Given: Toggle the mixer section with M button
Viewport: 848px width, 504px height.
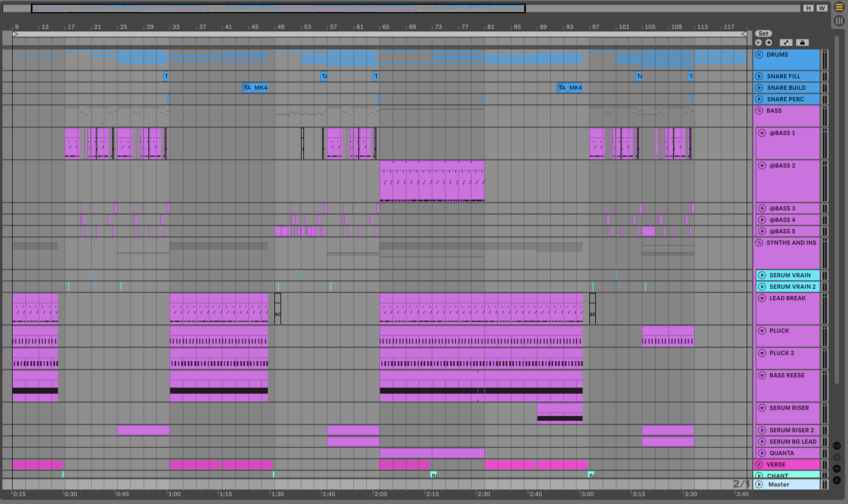Looking at the screenshot, I should click(x=837, y=469).
